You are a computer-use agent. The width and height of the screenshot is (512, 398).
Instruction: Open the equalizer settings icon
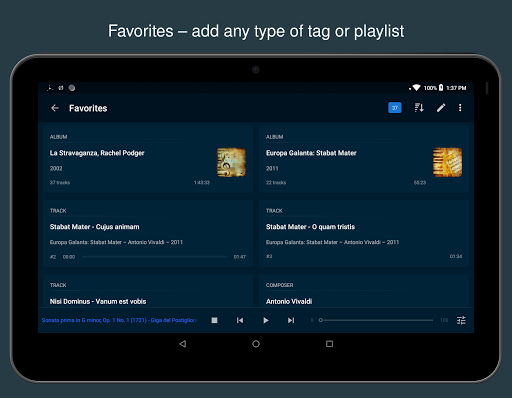(461, 320)
